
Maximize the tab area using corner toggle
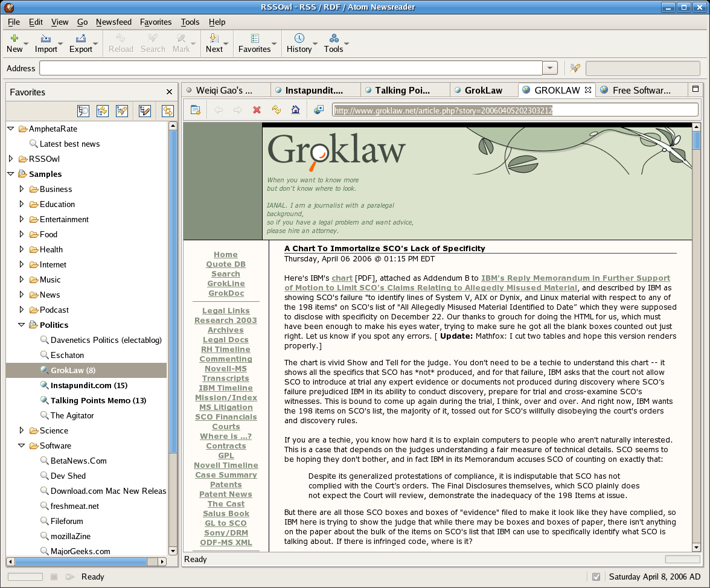pos(696,89)
